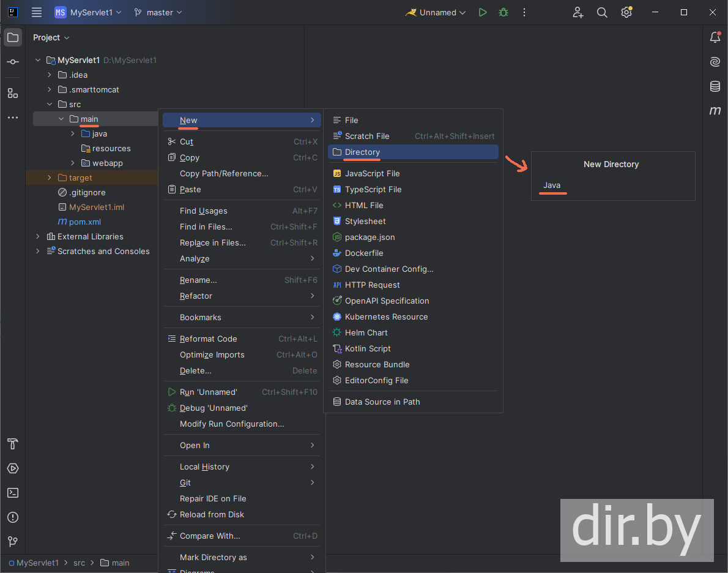Viewport: 728px width, 573px height.
Task: Open the Structure tool window icon
Action: pyautogui.click(x=12, y=93)
